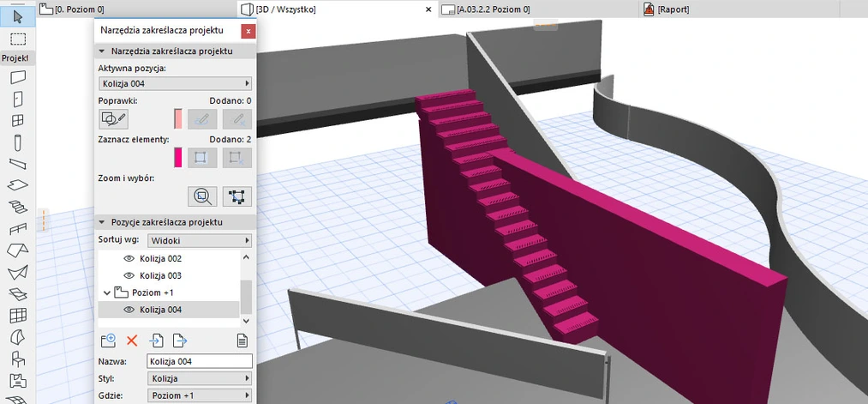868x404 pixels.
Task: Close the 3D / Wszystko tab
Action: tap(428, 9)
